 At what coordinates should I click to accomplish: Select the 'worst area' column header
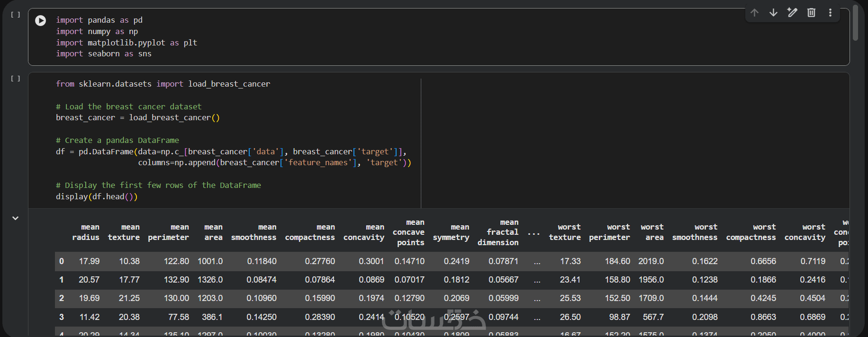(x=652, y=232)
